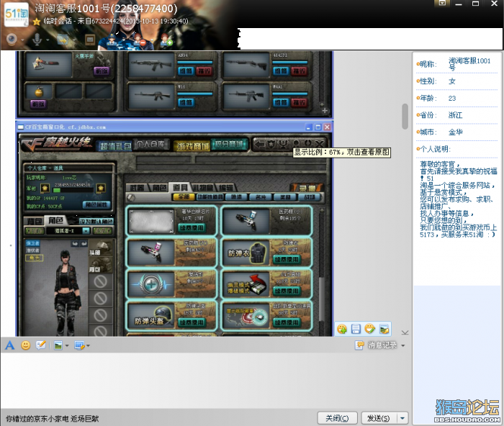Expand the send picture dropdown arrow

click(x=67, y=345)
